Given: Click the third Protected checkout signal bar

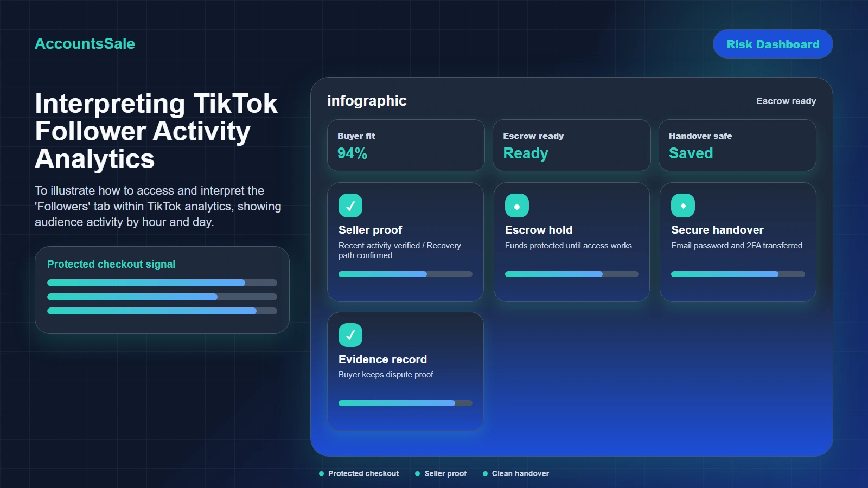Looking at the screenshot, I should pos(162,311).
